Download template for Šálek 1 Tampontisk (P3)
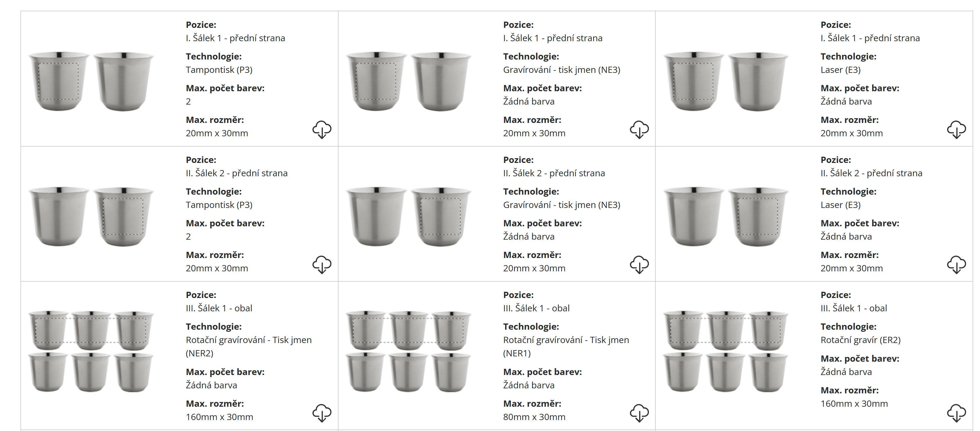Image resolution: width=980 pixels, height=431 pixels. pyautogui.click(x=322, y=130)
